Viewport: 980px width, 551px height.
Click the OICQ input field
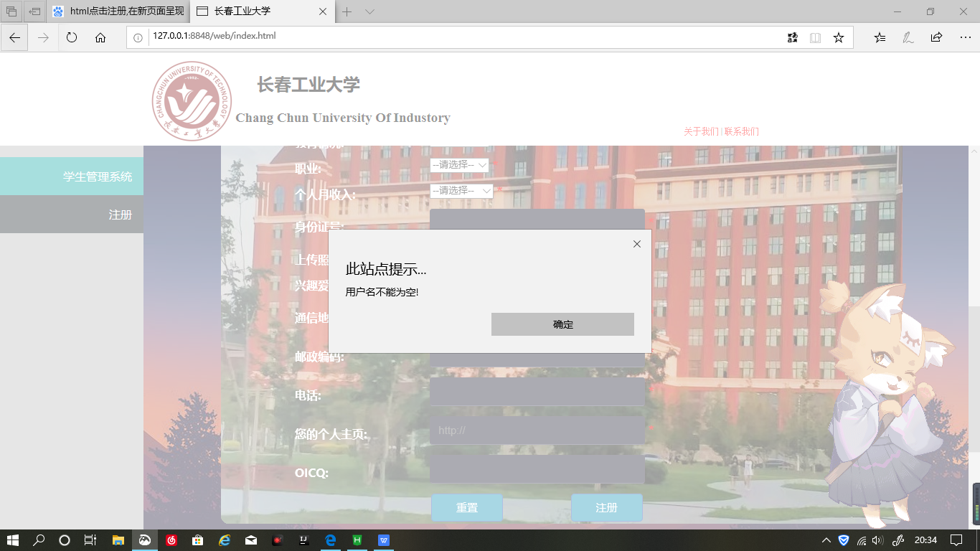537,469
